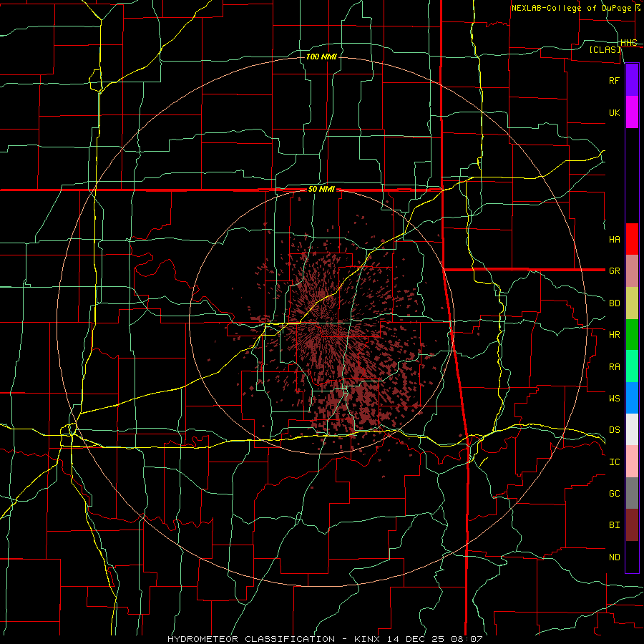Image resolution: width=644 pixels, height=644 pixels.
Task: Click the HYDROMETEOR CLASSIFICATION title text
Action: 251,639
